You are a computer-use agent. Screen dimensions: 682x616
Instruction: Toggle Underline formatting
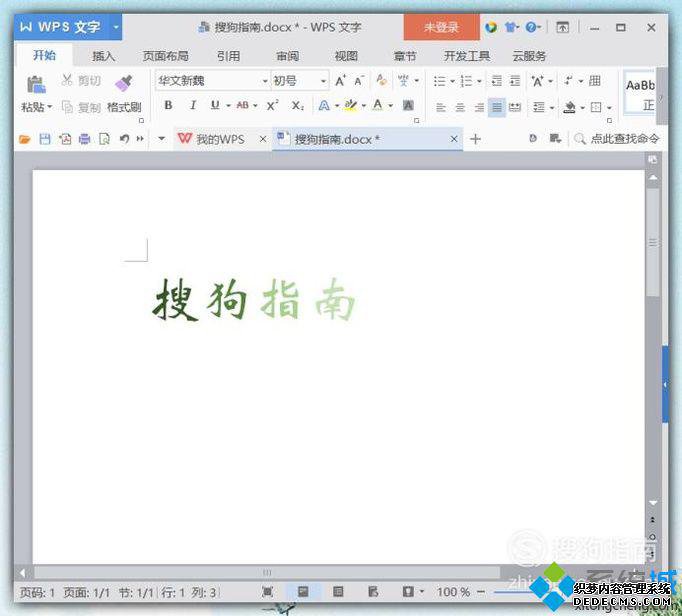coord(215,105)
